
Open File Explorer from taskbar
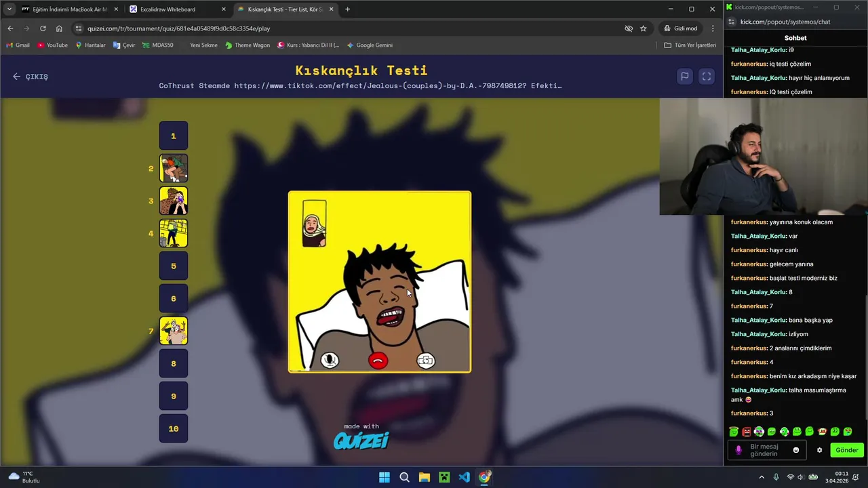pos(425,477)
